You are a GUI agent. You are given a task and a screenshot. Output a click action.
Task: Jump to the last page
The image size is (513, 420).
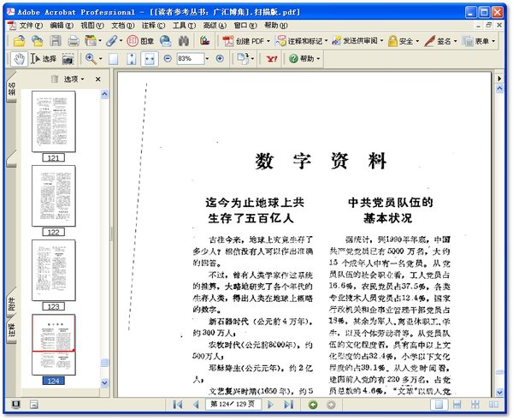[289, 405]
